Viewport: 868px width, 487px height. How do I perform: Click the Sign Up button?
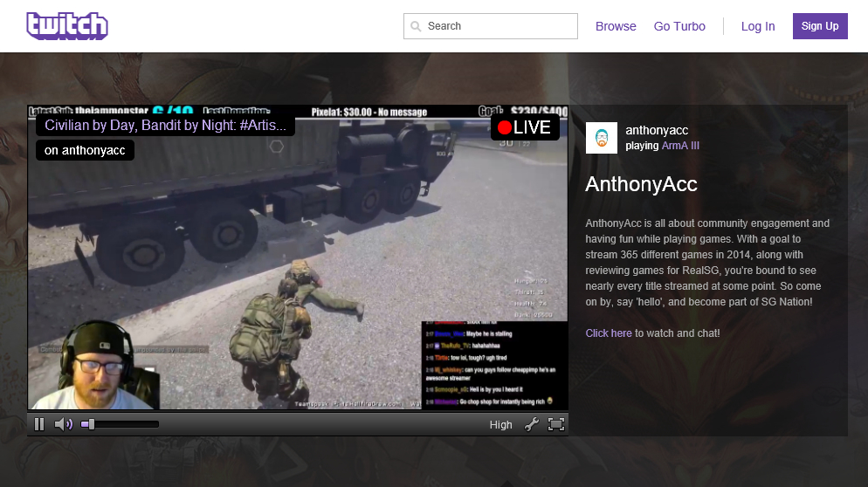820,26
